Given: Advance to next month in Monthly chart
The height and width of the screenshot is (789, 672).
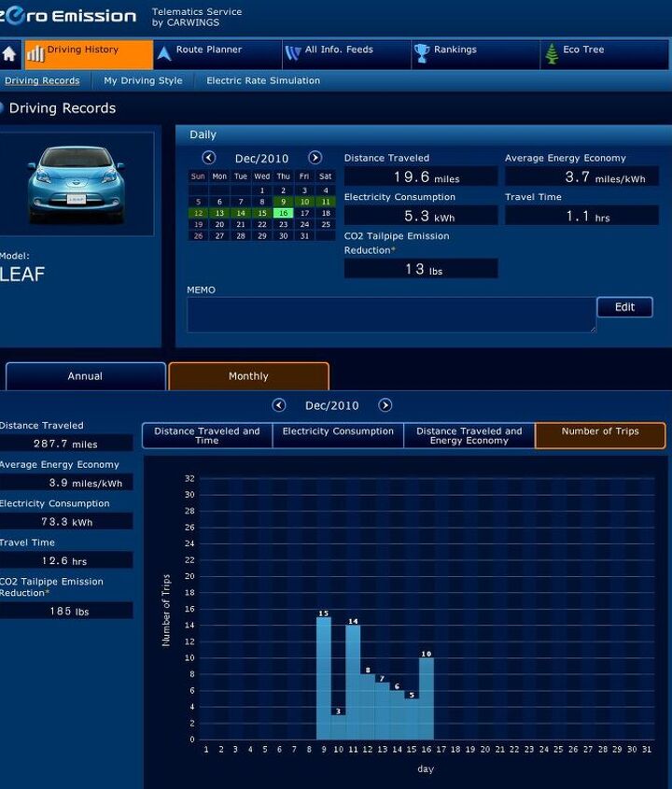Looking at the screenshot, I should coord(385,405).
